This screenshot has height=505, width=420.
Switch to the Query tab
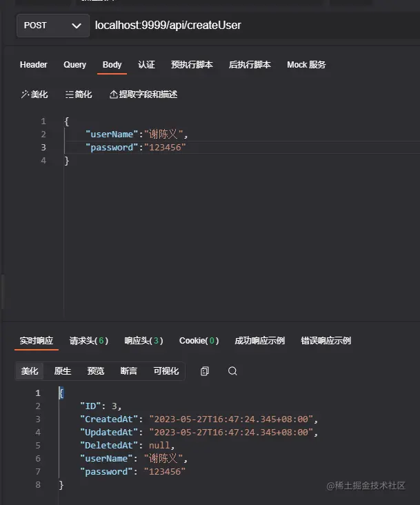[x=74, y=65]
